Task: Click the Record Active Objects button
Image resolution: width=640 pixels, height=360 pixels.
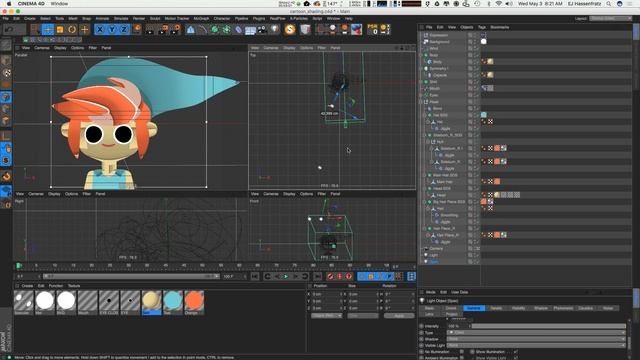Action: 330,276
